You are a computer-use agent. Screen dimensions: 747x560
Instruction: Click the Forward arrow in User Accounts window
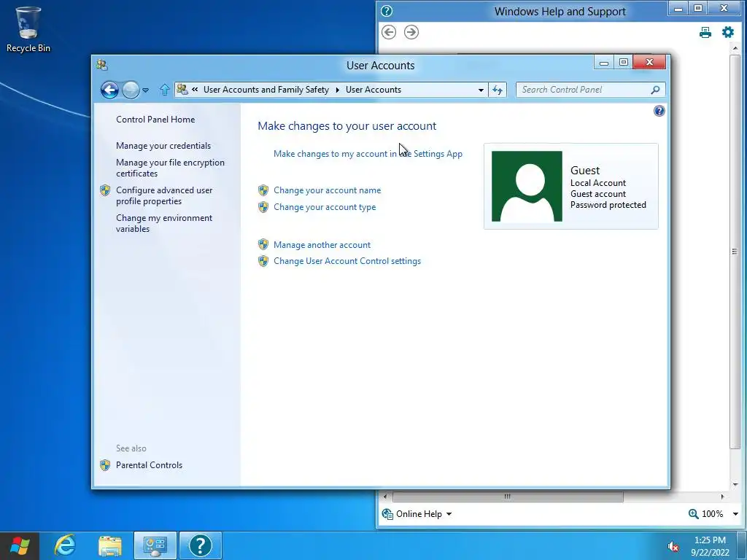tap(131, 90)
